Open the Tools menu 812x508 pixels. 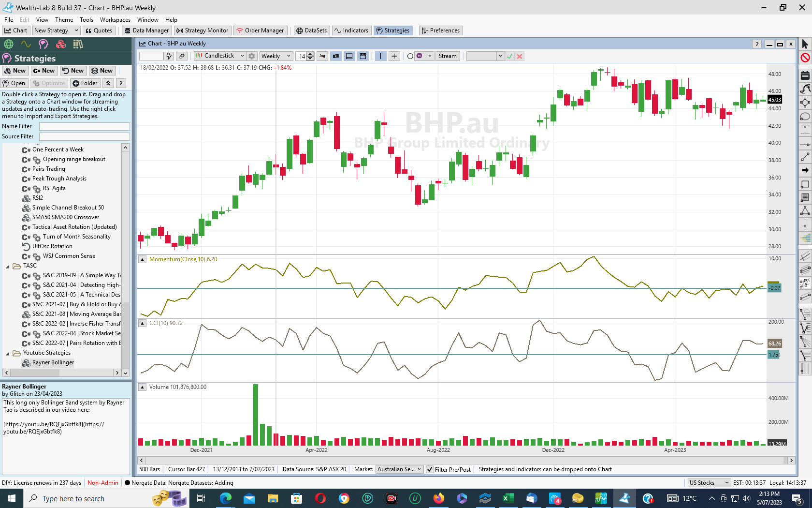pyautogui.click(x=87, y=20)
